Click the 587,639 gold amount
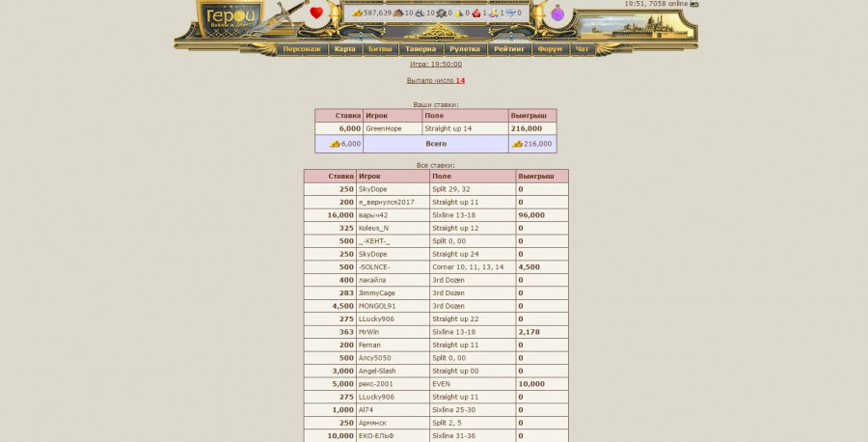 pyautogui.click(x=377, y=13)
